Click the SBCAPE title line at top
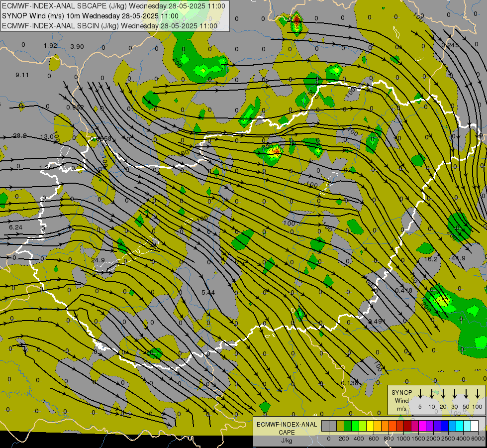 114,6
